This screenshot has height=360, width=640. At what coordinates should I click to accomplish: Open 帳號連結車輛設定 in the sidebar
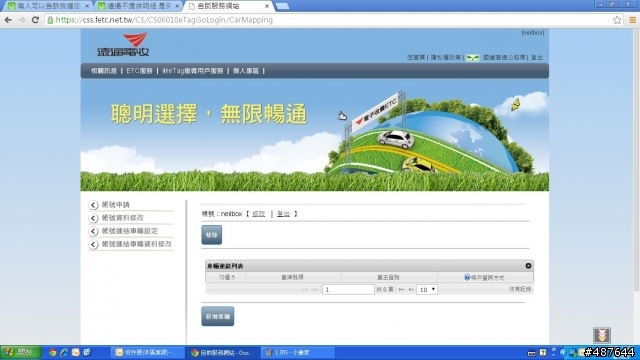129,231
